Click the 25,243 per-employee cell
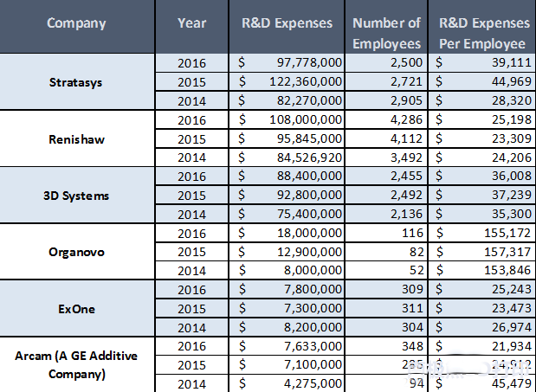 pos(482,290)
